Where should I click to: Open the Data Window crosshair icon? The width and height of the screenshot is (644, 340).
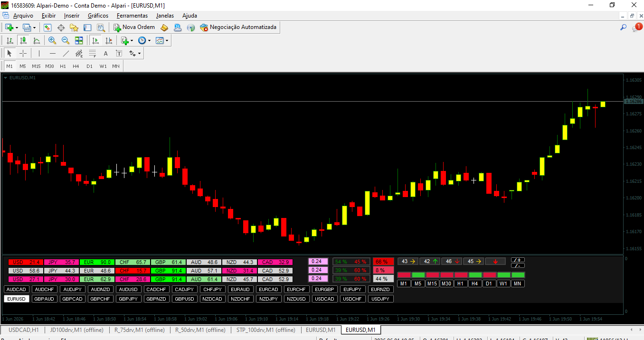pyautogui.click(x=61, y=28)
